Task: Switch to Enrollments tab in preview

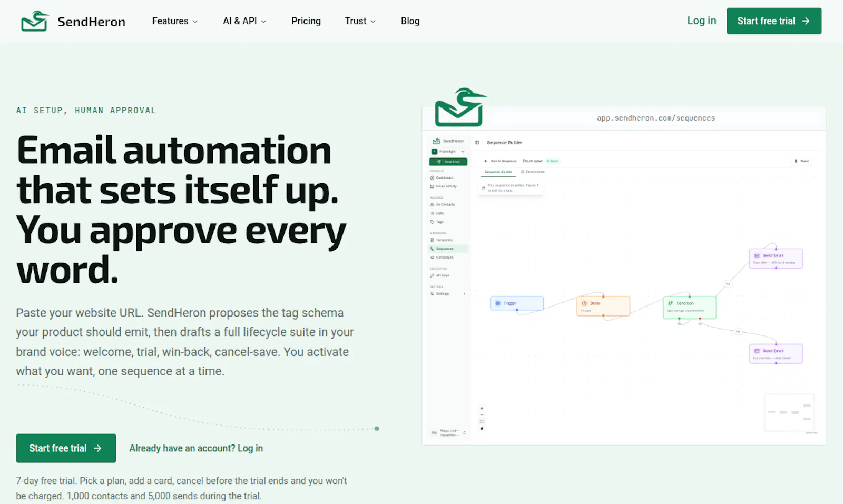Action: coord(533,172)
